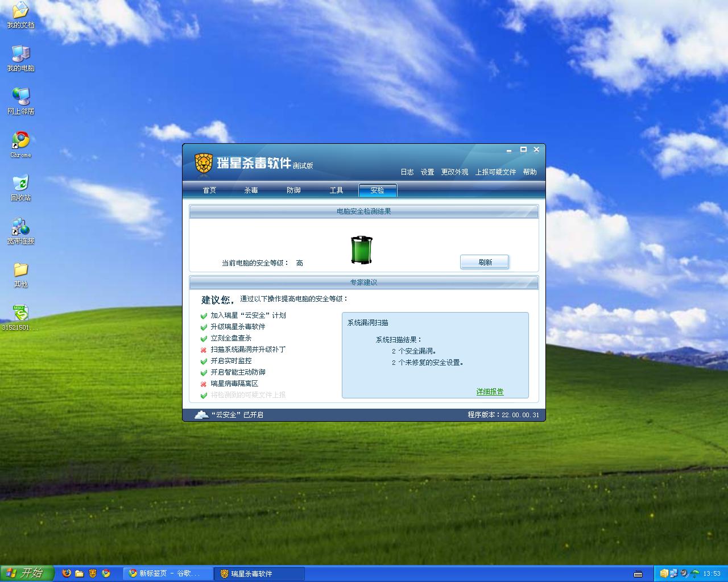728x582 pixels.
Task: Open the 详细报告 detailed report link
Action: [490, 392]
